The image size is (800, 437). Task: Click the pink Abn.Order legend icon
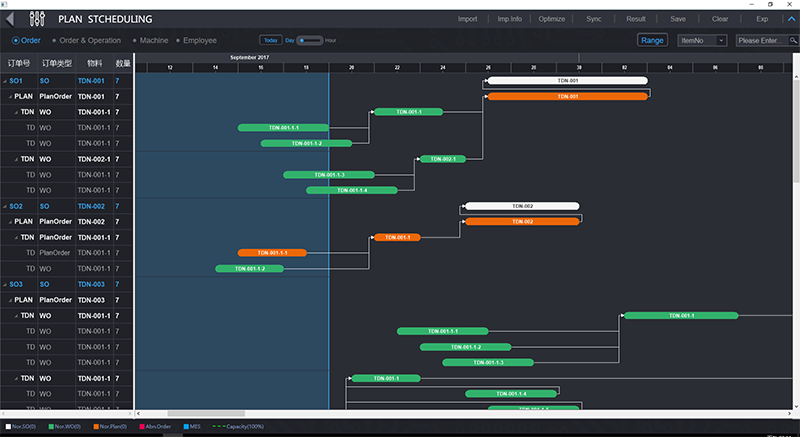[x=141, y=426]
